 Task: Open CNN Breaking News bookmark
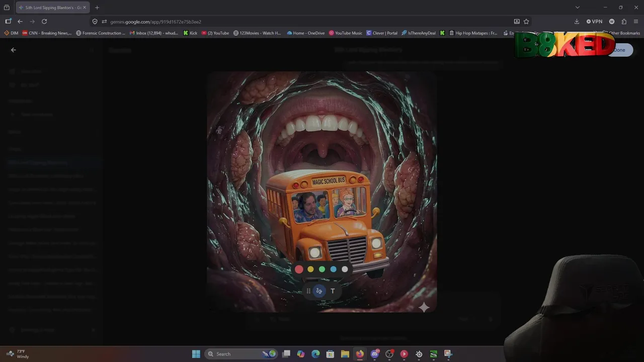(47, 33)
